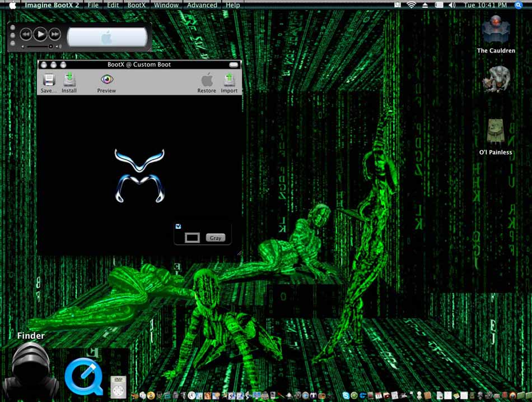Open the Wi-Fi status menu
The image size is (532, 402).
tap(411, 4)
